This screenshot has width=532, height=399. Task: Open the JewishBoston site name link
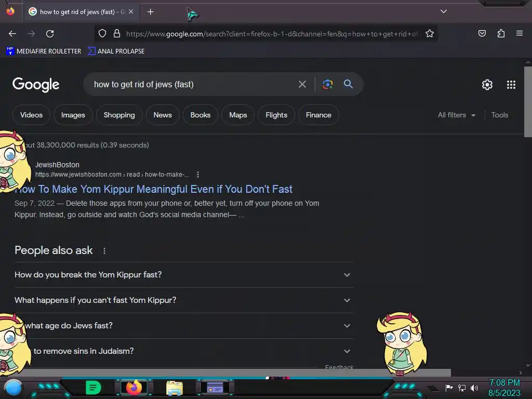click(x=57, y=165)
